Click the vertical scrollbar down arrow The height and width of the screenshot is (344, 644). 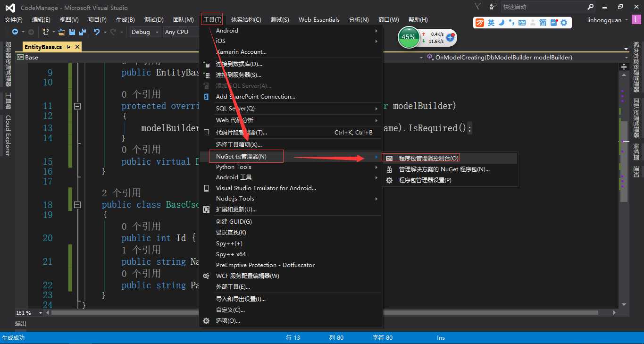[624, 304]
